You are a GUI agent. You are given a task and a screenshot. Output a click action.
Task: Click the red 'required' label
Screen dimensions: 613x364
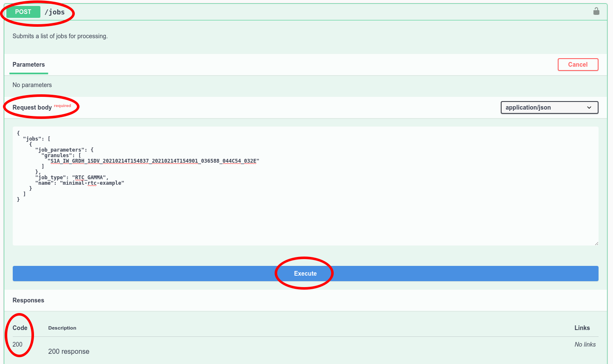click(62, 106)
